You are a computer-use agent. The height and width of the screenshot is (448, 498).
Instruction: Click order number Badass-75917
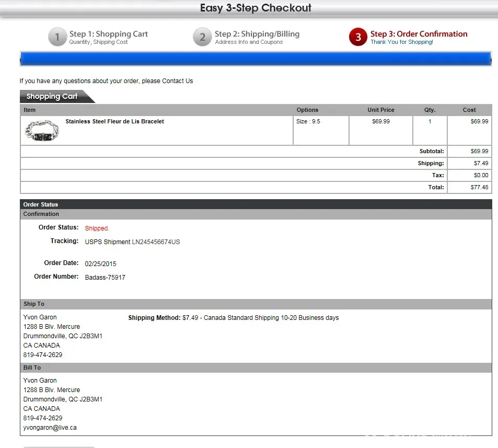105,278
